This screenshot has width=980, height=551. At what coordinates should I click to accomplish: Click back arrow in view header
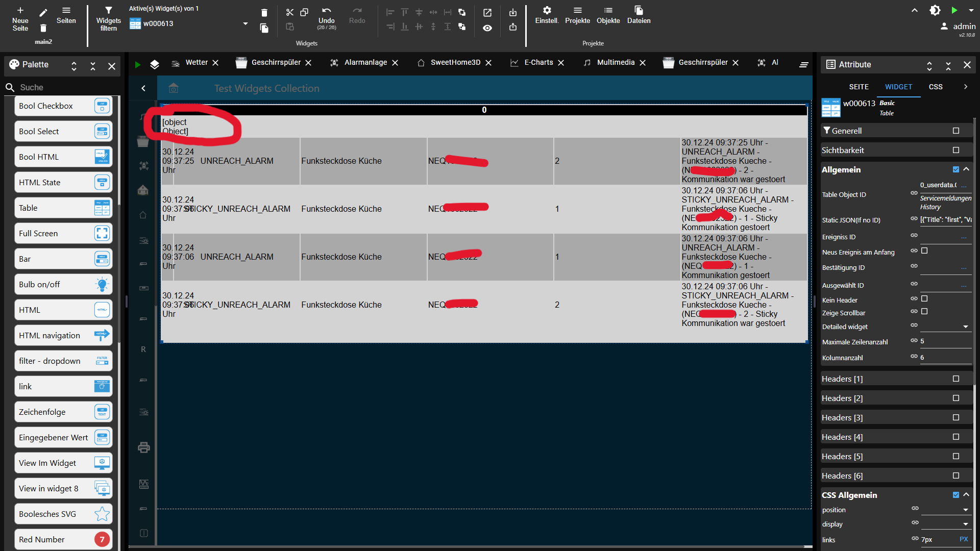(143, 88)
